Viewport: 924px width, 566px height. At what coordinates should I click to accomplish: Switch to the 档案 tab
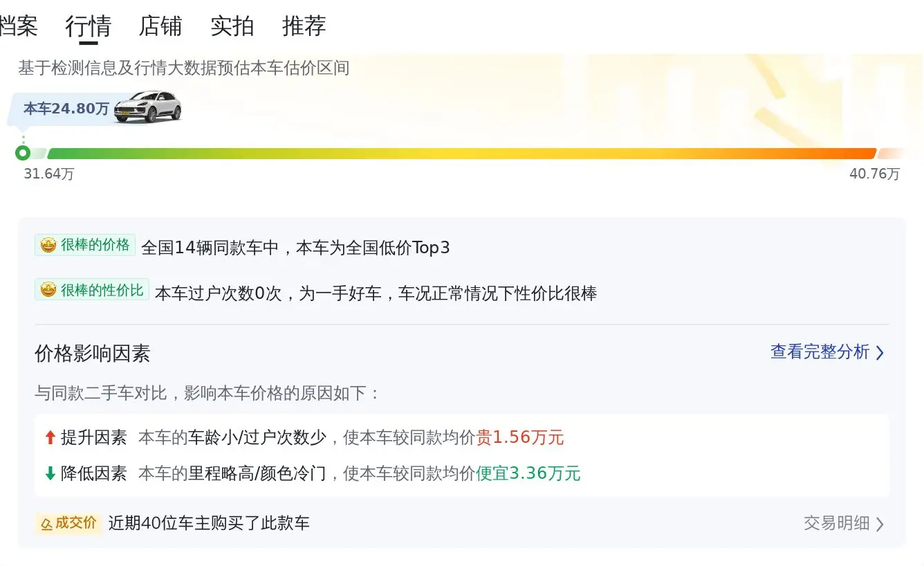[19, 26]
